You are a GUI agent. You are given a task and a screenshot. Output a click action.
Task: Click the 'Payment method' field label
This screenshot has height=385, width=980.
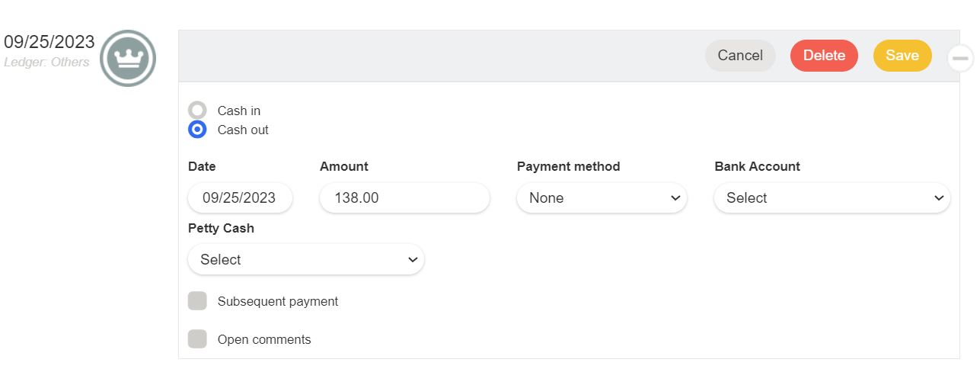[568, 166]
